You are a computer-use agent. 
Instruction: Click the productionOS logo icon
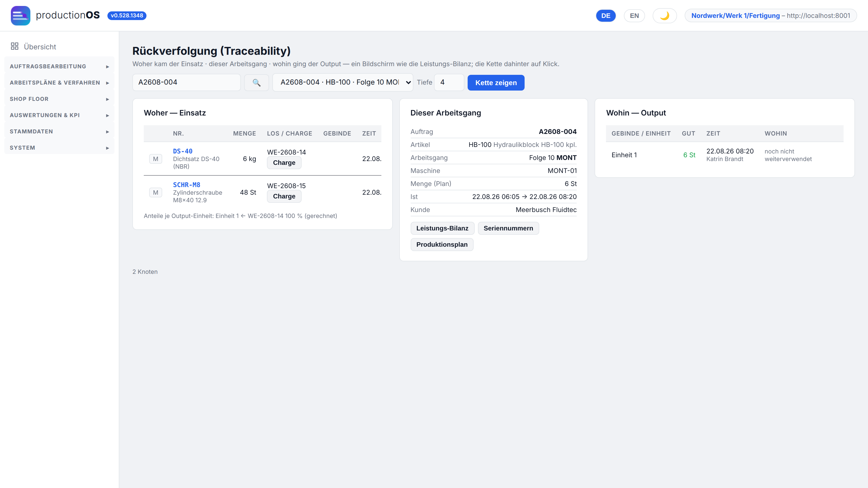20,15
